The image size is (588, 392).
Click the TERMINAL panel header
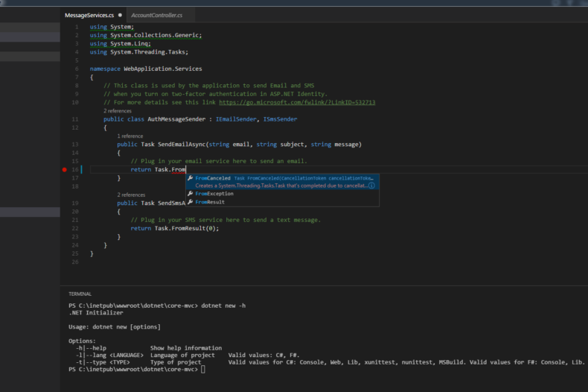pyautogui.click(x=80, y=294)
